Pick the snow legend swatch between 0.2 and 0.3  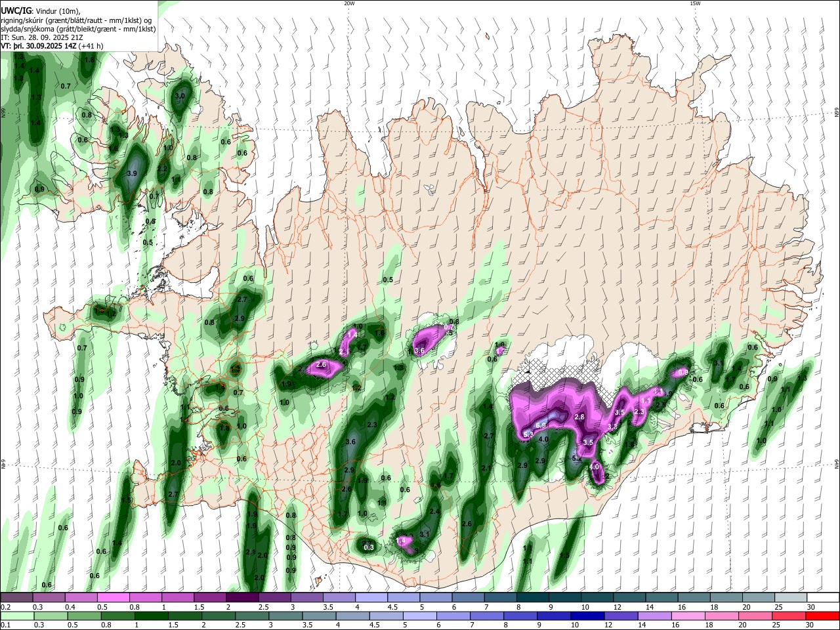tap(16, 597)
